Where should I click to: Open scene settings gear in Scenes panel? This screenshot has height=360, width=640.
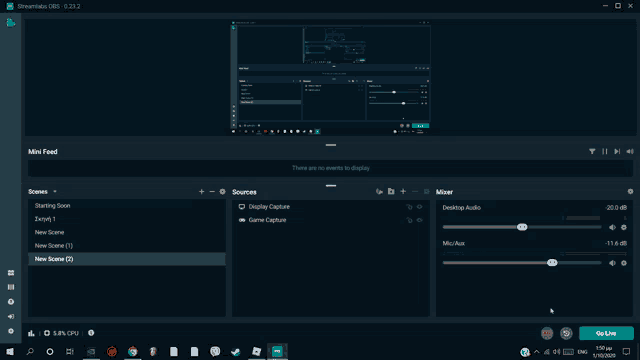(x=222, y=191)
